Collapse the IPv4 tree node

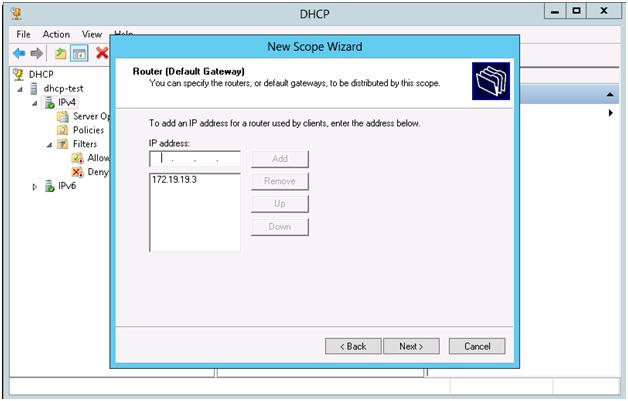point(35,103)
